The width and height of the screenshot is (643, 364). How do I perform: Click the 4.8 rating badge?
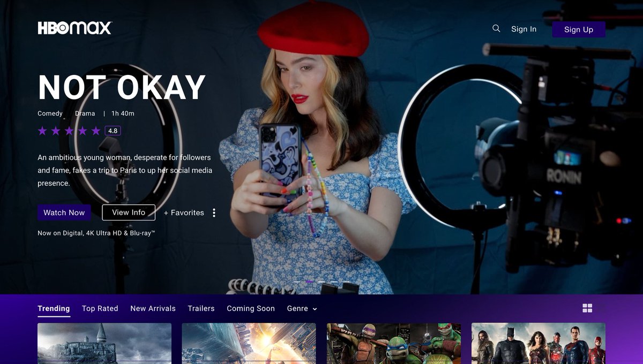click(113, 131)
